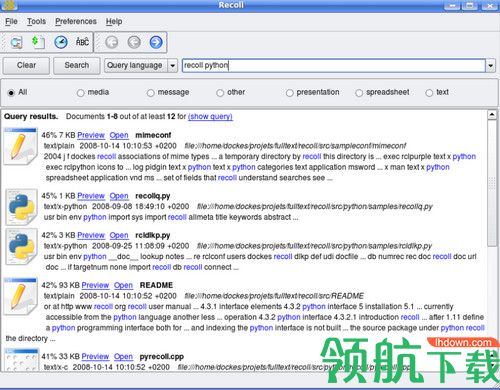Screen dimensions: 500x390
Task: Click the README text file icon
Action: point(21,296)
